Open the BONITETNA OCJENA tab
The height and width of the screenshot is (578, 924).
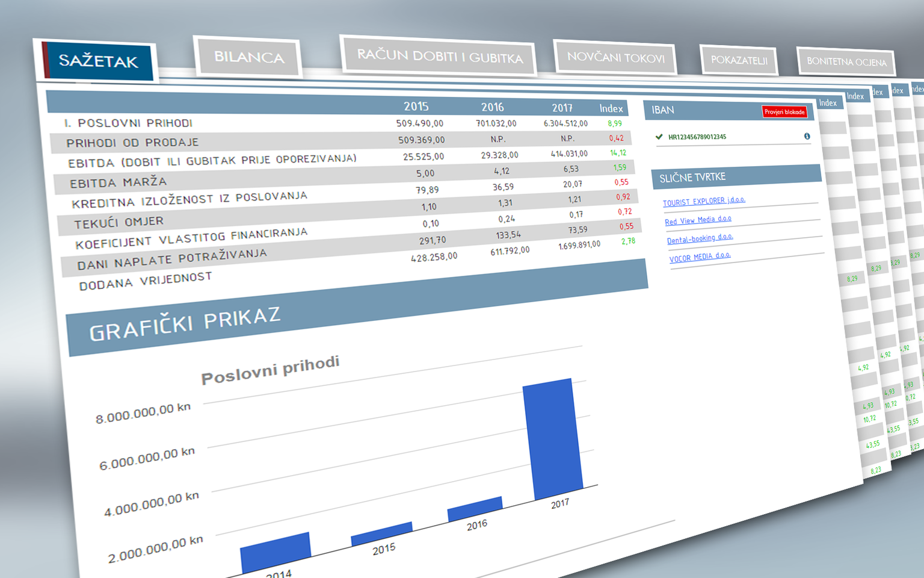(846, 61)
